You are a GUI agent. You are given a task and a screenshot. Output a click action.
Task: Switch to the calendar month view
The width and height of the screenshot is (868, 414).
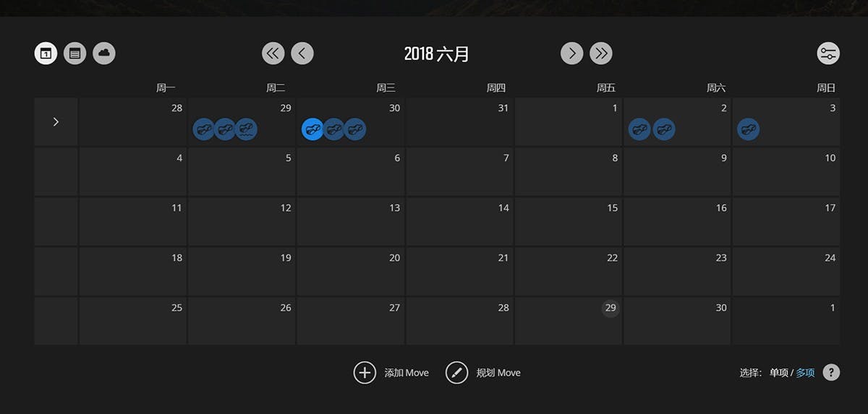point(46,53)
